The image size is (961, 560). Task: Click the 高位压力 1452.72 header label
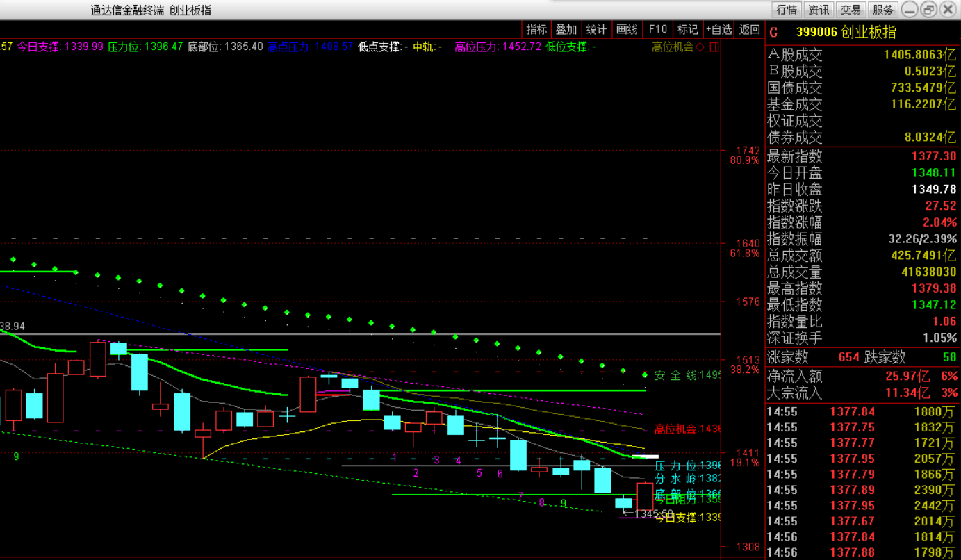pos(498,47)
